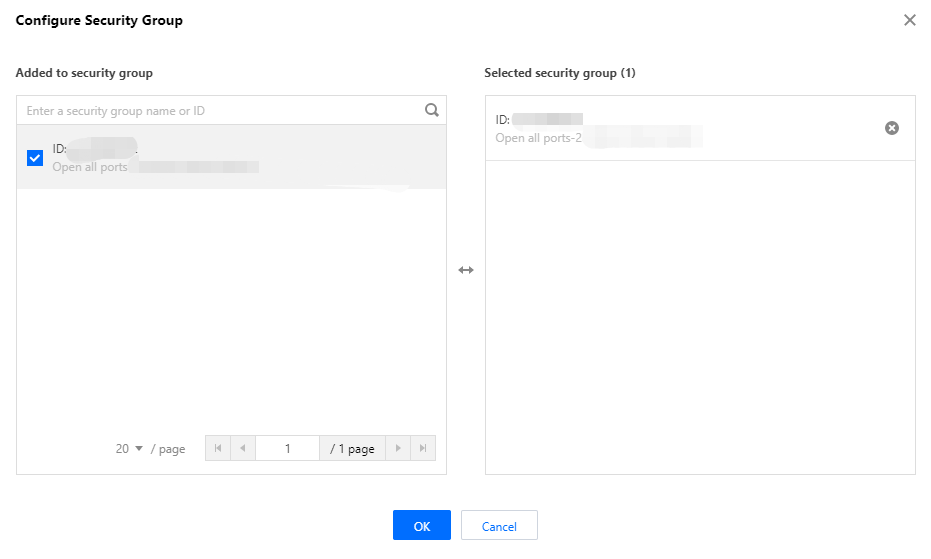Close the Configure Security Group dialog

tap(909, 20)
